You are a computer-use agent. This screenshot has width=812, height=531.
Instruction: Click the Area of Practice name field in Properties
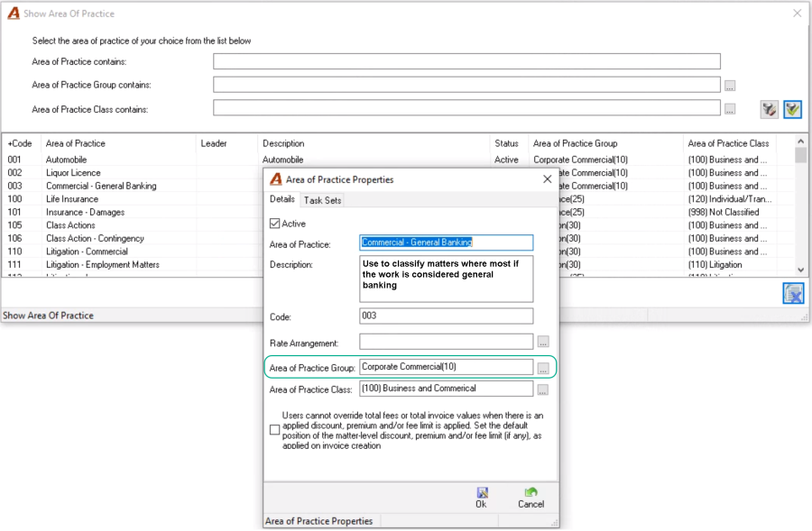point(446,243)
